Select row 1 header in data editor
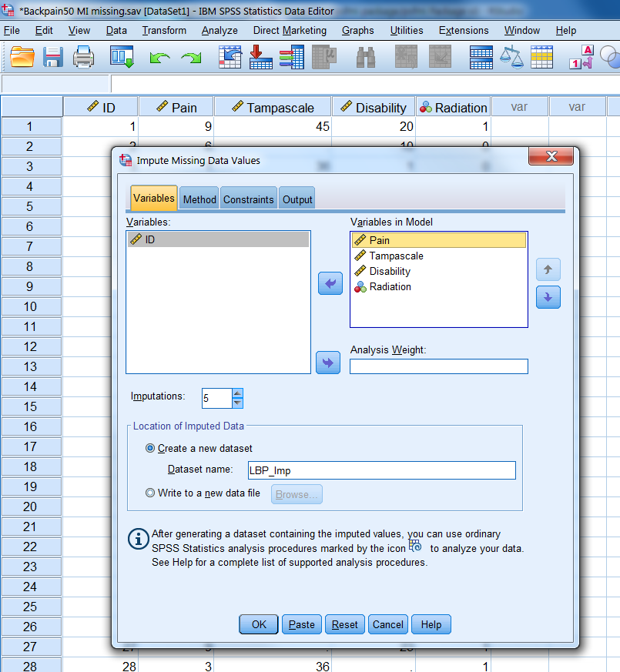This screenshot has width=620, height=672. click(32, 126)
